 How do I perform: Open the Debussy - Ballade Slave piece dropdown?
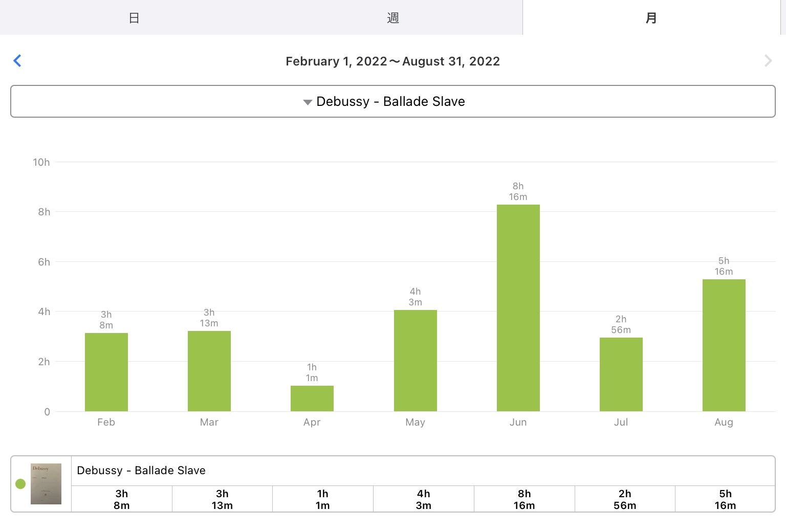[393, 101]
